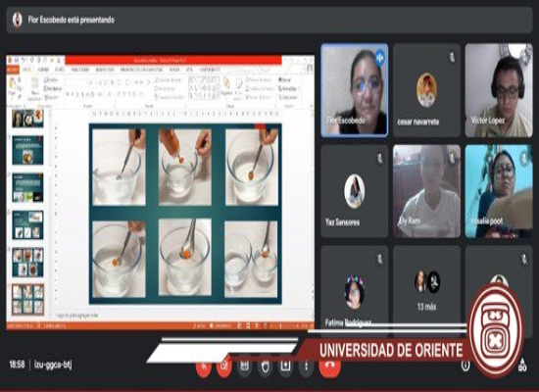Unmute the microphone in the Meet bar
This screenshot has height=392, width=539.
click(x=204, y=366)
